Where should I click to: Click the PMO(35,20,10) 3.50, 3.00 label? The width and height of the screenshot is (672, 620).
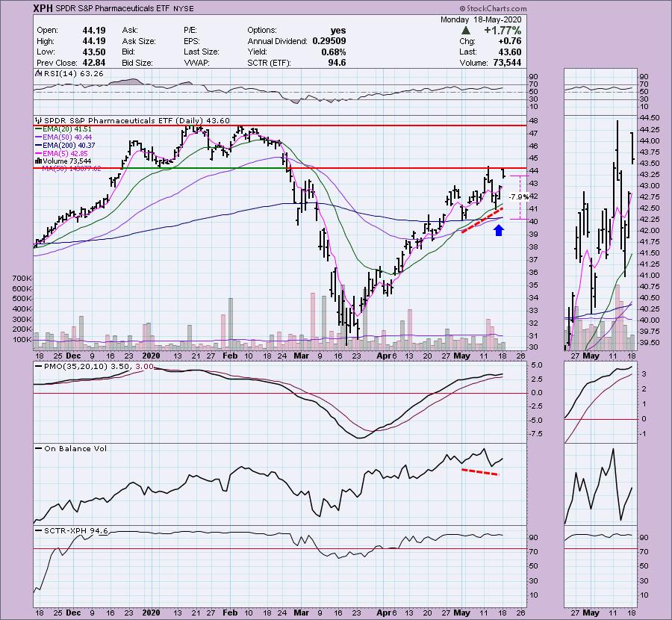click(99, 367)
